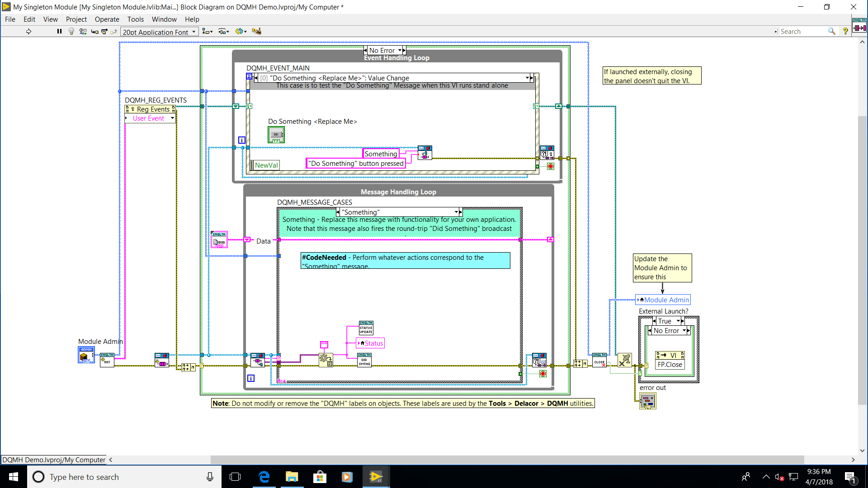868x488 pixels.
Task: Toggle Retain Wire Values button
Action: click(83, 31)
